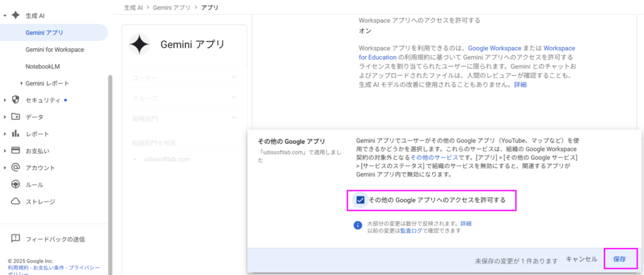Image resolution: width=644 pixels, height=275 pixels.
Task: Click the 保存 button
Action: (619, 259)
